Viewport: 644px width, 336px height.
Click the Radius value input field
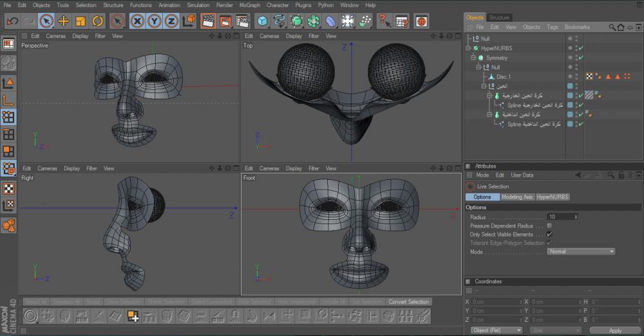(560, 217)
